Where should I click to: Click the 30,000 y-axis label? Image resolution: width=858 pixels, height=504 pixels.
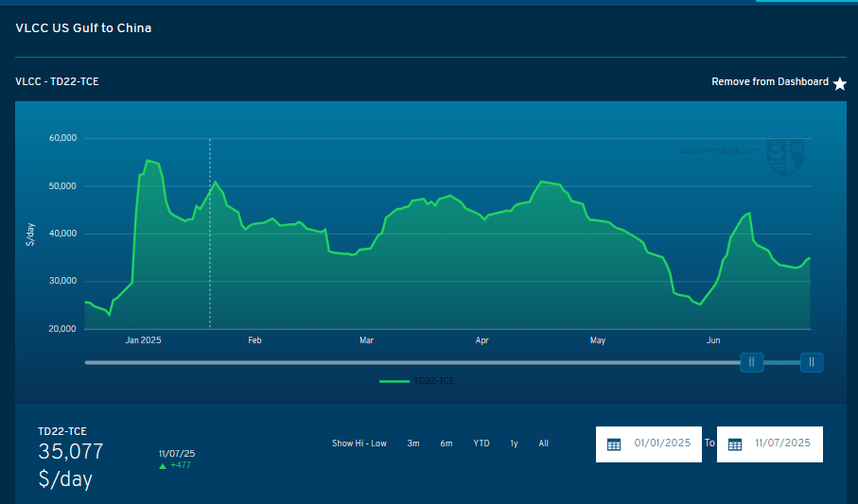coord(63,281)
